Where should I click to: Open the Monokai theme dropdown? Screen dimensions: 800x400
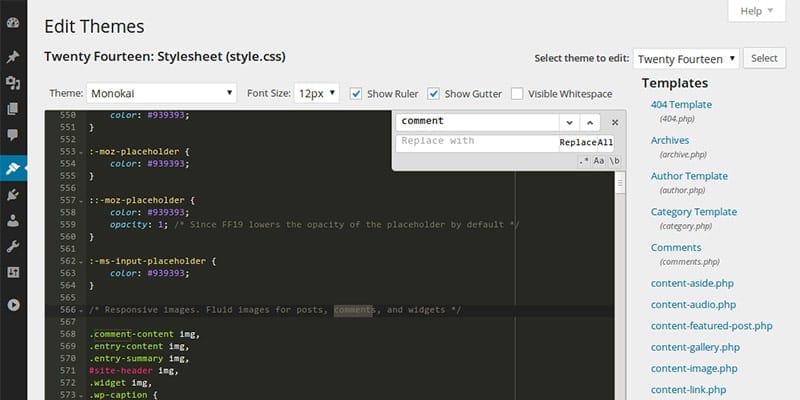click(x=161, y=93)
